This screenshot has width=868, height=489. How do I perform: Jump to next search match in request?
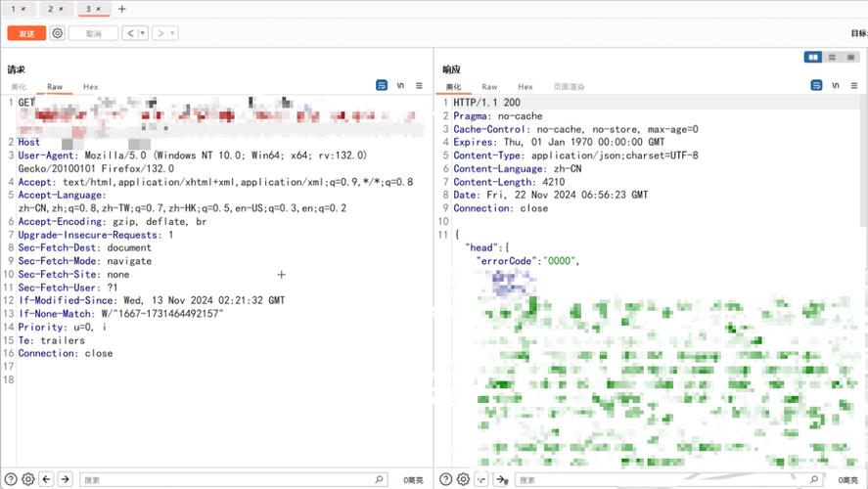[x=66, y=479]
